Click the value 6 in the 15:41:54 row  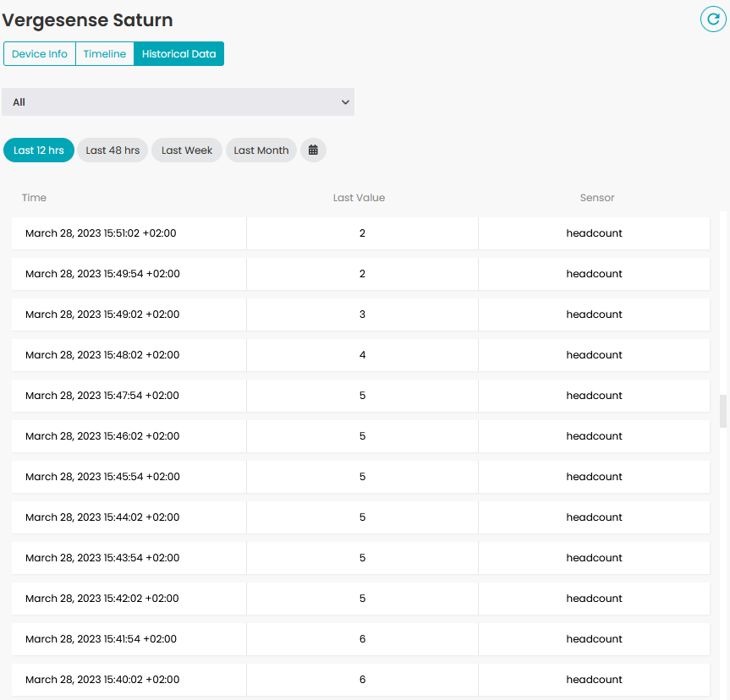click(362, 638)
